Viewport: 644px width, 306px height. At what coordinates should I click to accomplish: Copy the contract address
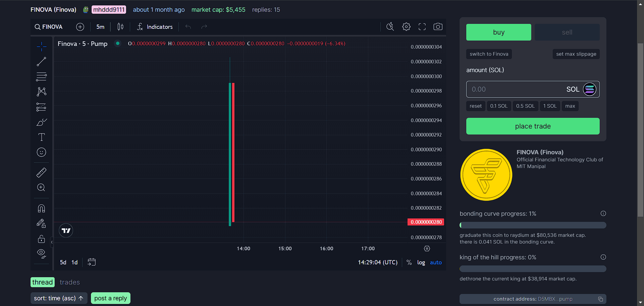pos(600,299)
